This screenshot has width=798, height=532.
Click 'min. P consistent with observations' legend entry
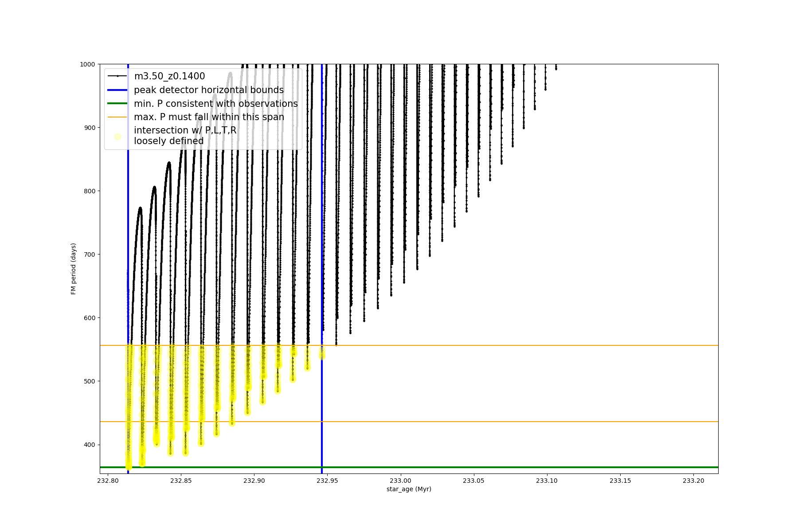tap(216, 104)
